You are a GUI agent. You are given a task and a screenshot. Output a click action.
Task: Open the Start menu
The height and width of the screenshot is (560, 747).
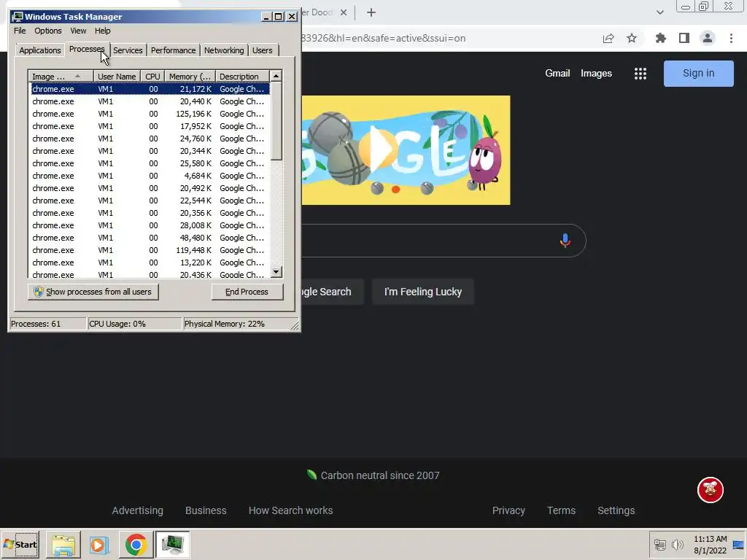click(20, 545)
